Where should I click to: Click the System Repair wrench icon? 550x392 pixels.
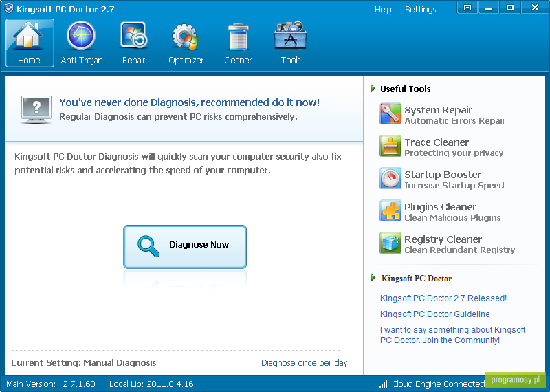[390, 113]
